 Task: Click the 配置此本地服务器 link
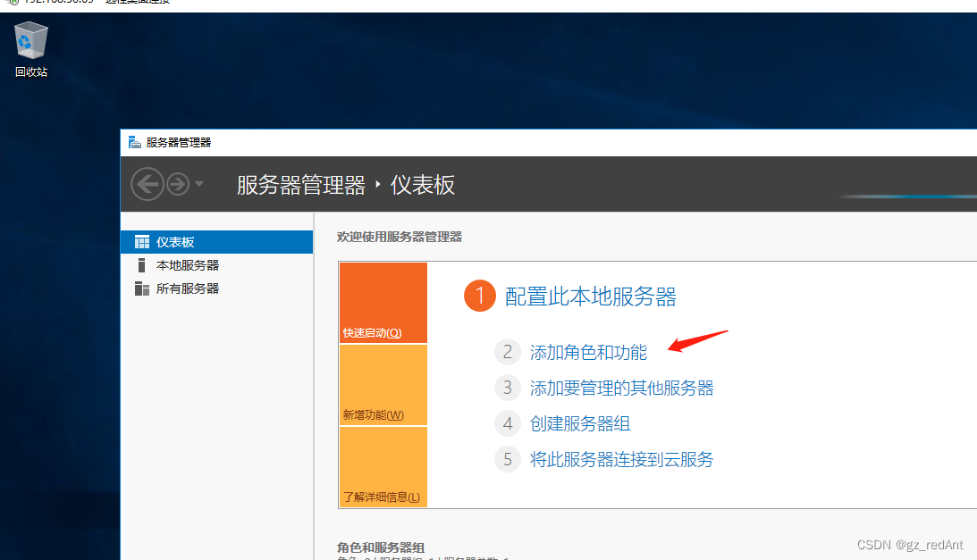[x=590, y=297]
